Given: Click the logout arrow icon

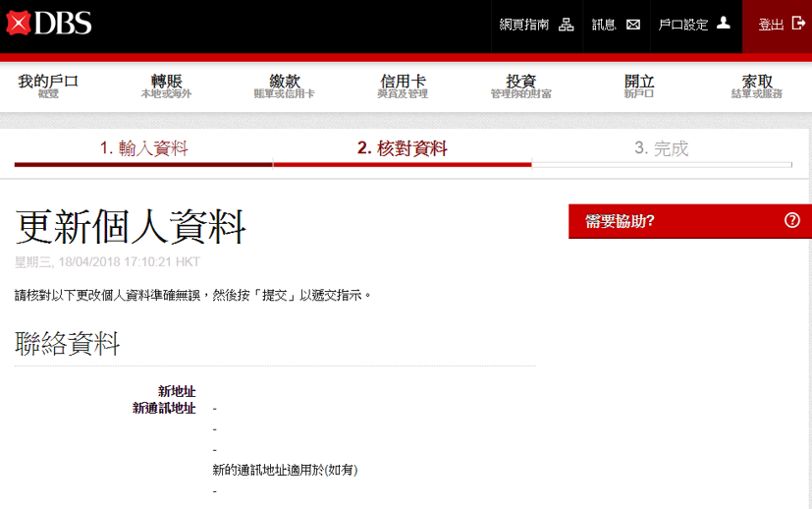Looking at the screenshot, I should tap(798, 24).
